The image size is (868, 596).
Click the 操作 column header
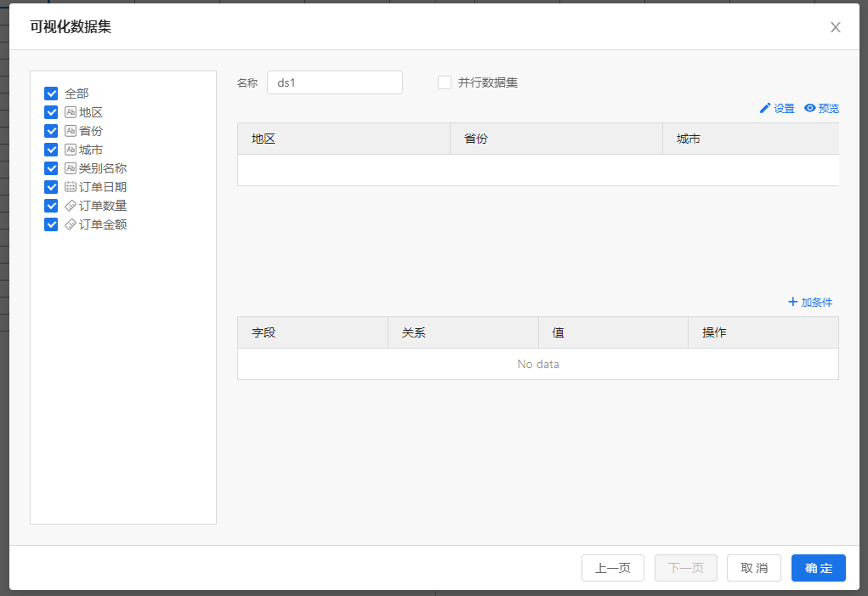click(x=763, y=332)
